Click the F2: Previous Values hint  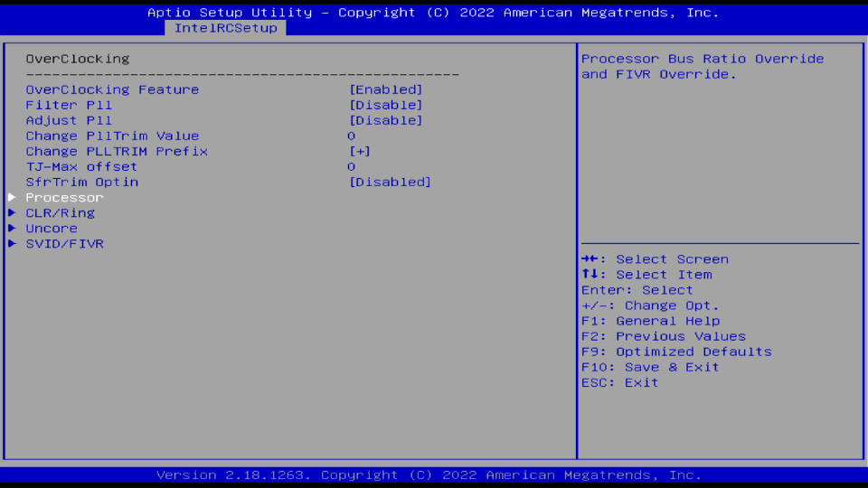pos(664,337)
